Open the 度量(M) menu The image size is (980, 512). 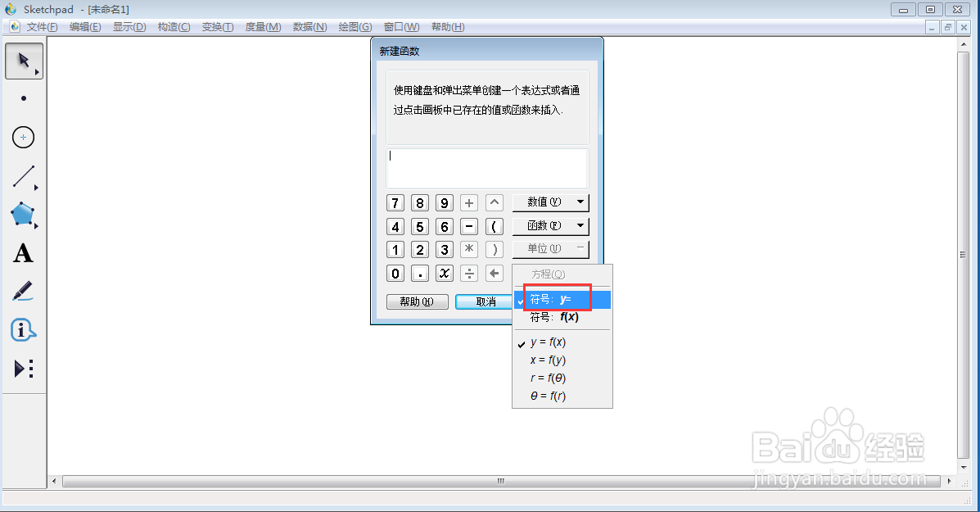(263, 27)
